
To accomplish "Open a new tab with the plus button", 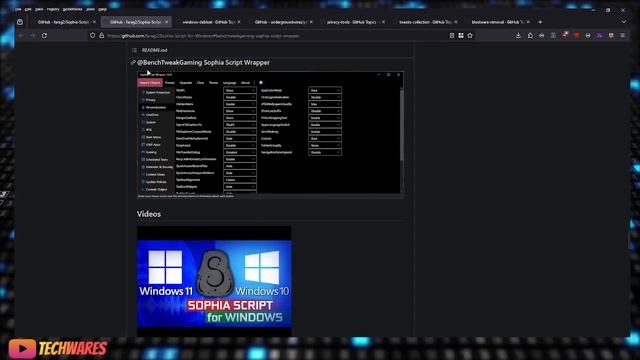I will [x=540, y=22].
